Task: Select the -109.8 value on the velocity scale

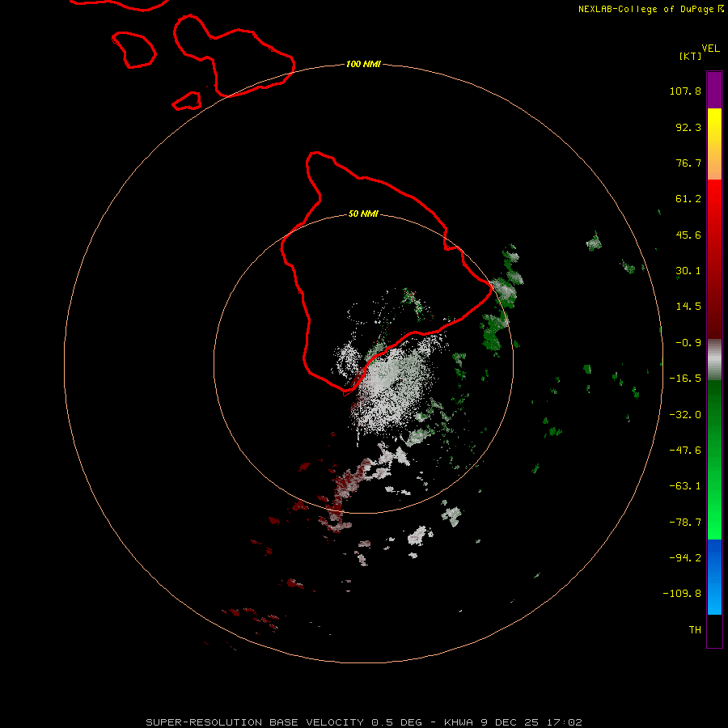Action: (x=682, y=594)
